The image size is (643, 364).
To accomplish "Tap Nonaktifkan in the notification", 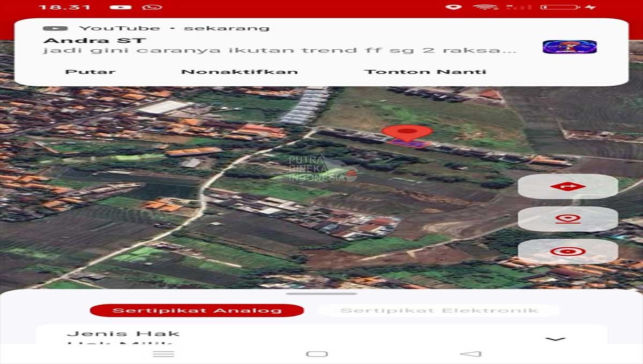I will click(x=240, y=72).
